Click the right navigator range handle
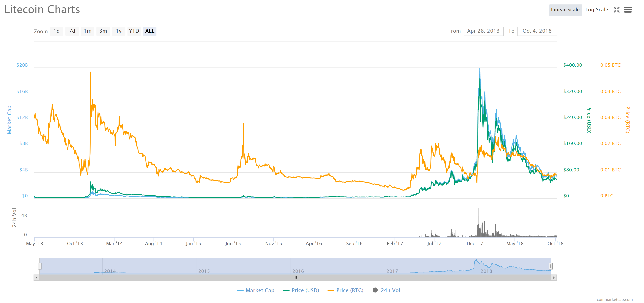 tap(550, 266)
